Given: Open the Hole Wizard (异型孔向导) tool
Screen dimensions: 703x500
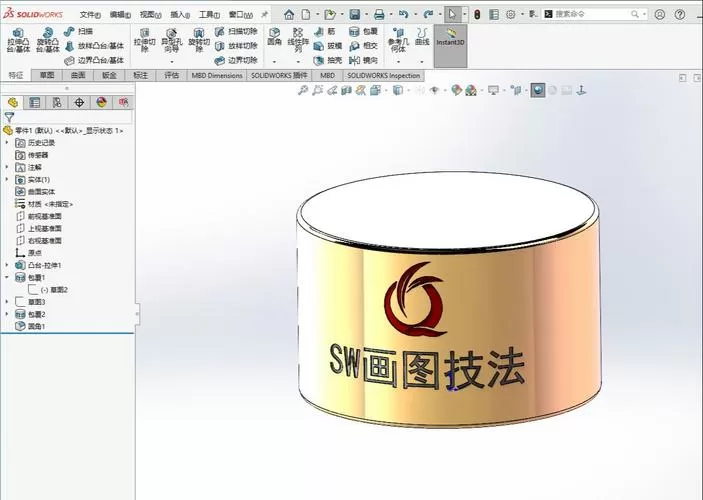Looking at the screenshot, I should pyautogui.click(x=172, y=39).
